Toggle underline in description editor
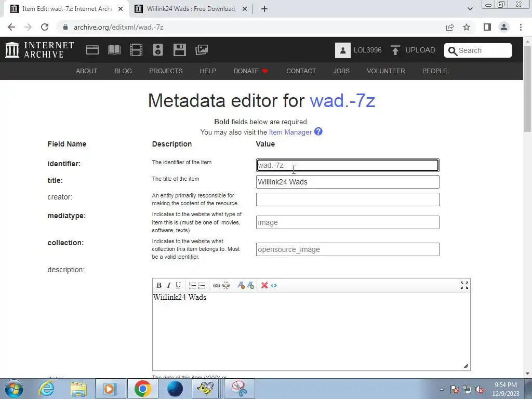The width and height of the screenshot is (532, 399). [178, 285]
